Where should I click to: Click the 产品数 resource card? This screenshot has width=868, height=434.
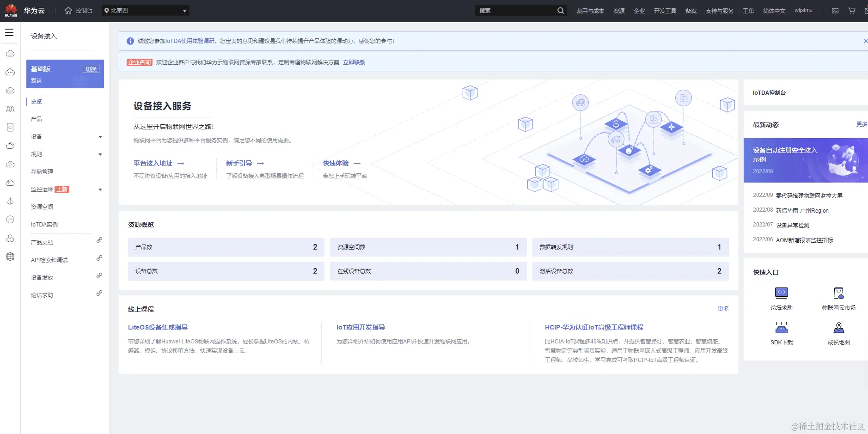tap(226, 247)
